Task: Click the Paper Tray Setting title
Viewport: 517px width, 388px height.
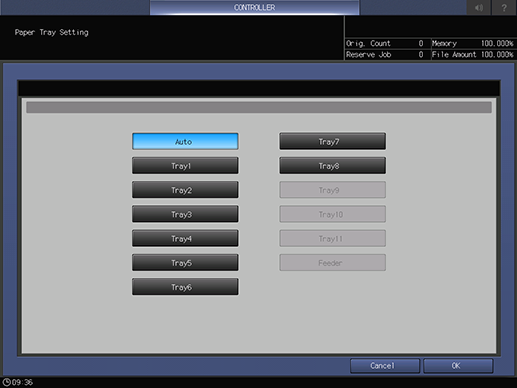Action: point(52,32)
